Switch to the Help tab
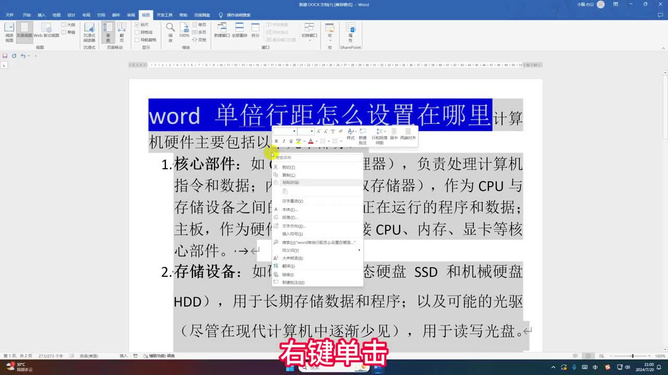This screenshot has height=375, width=668. coord(183,15)
